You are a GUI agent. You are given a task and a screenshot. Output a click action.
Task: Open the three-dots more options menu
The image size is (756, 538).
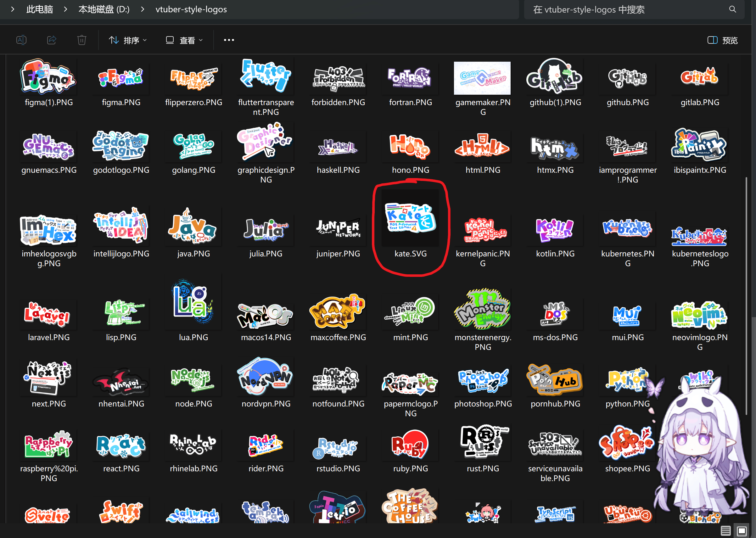[229, 40]
